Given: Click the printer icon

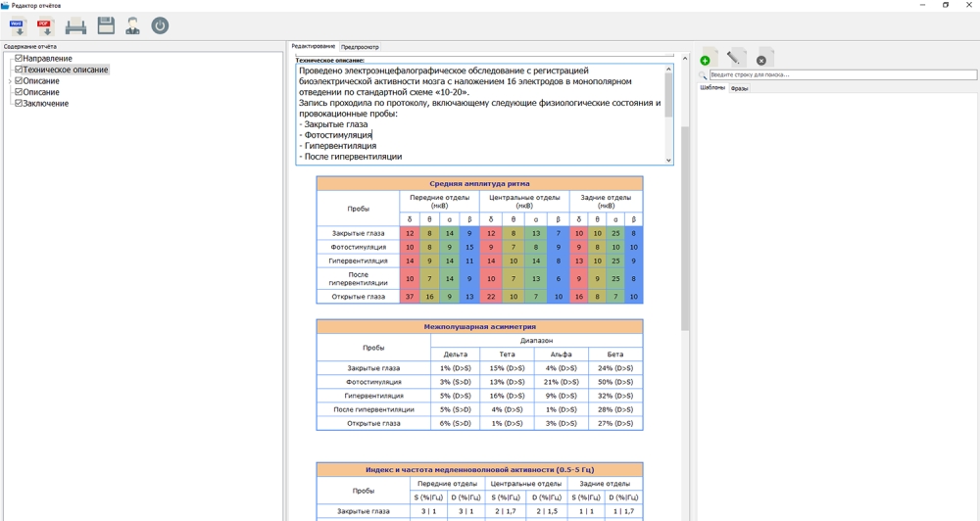Looking at the screenshot, I should [x=75, y=26].
